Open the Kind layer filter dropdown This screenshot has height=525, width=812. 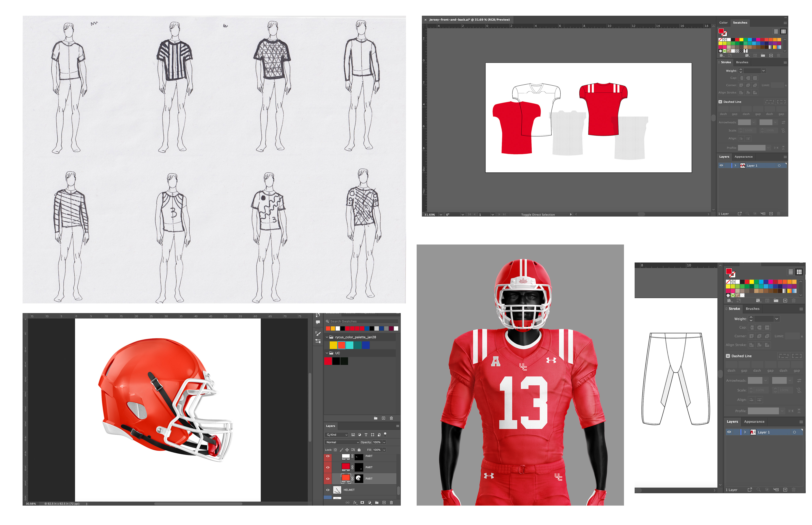point(337,435)
